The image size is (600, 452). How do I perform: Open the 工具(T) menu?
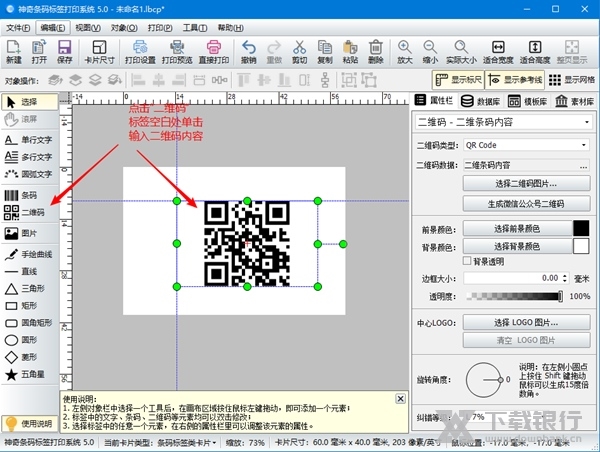coord(196,28)
